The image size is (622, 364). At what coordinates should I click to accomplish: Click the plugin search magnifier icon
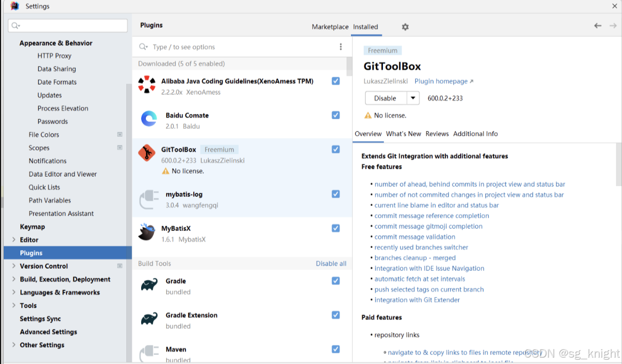[143, 47]
